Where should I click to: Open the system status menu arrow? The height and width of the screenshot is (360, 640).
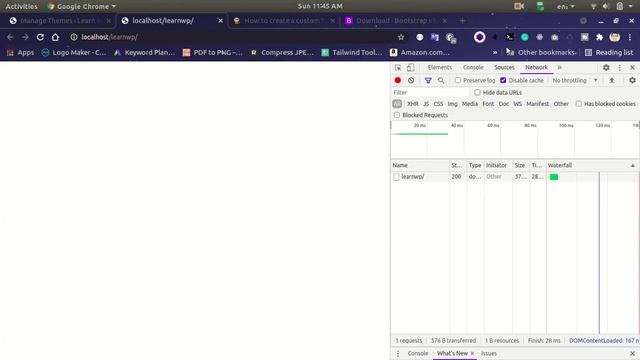(x=631, y=6)
